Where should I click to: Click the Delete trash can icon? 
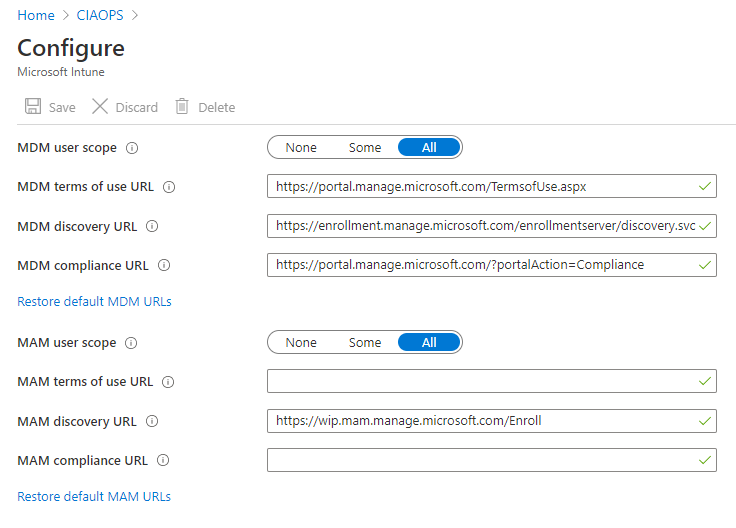182,107
